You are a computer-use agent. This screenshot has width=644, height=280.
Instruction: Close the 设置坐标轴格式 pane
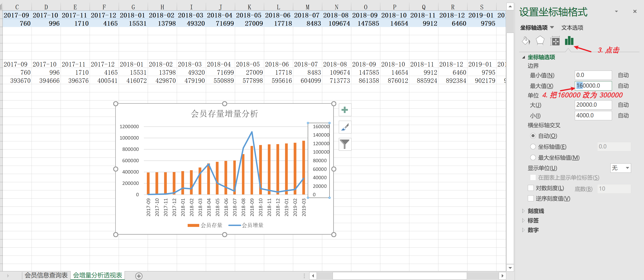tap(634, 12)
